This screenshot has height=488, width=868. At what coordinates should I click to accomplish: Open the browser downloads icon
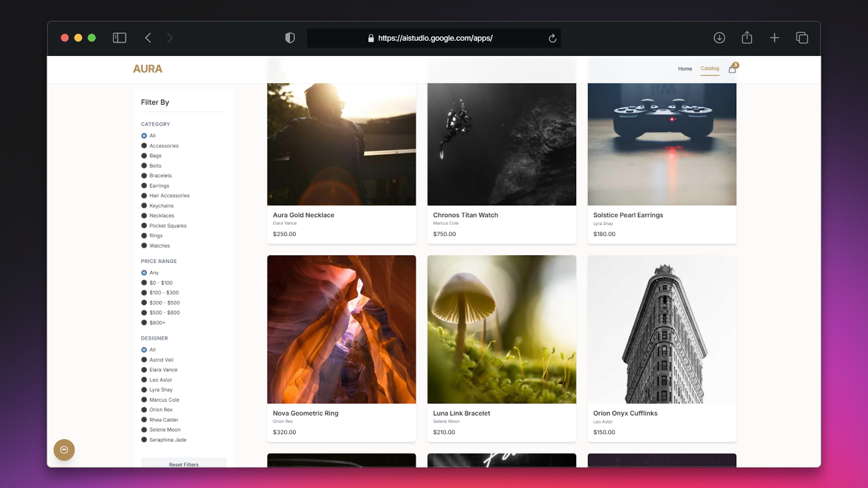pos(719,37)
